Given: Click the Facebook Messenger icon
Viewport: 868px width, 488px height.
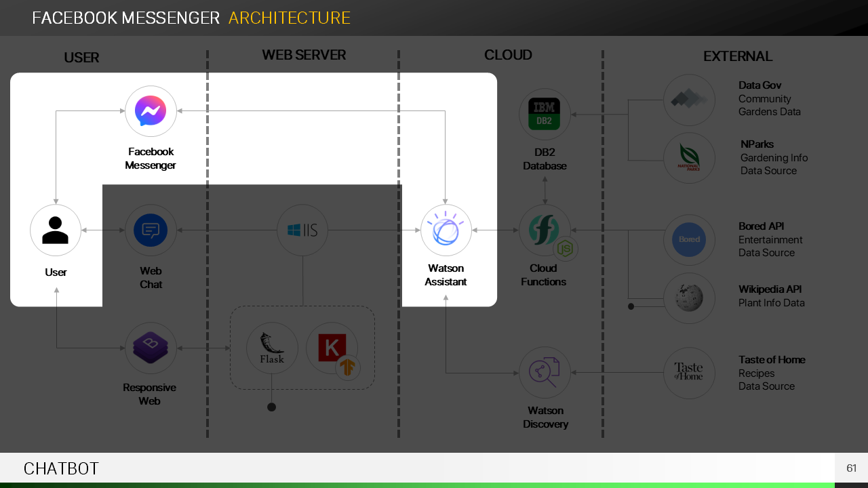Looking at the screenshot, I should (x=151, y=111).
